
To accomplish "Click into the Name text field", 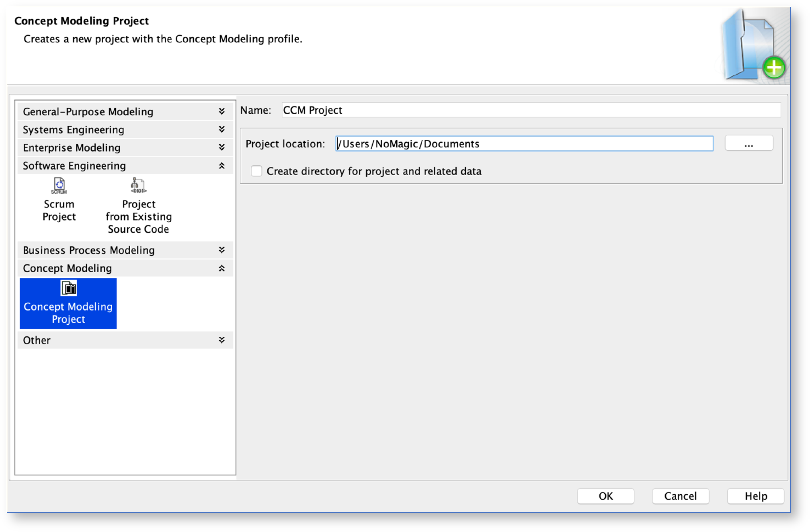I will click(x=531, y=110).
